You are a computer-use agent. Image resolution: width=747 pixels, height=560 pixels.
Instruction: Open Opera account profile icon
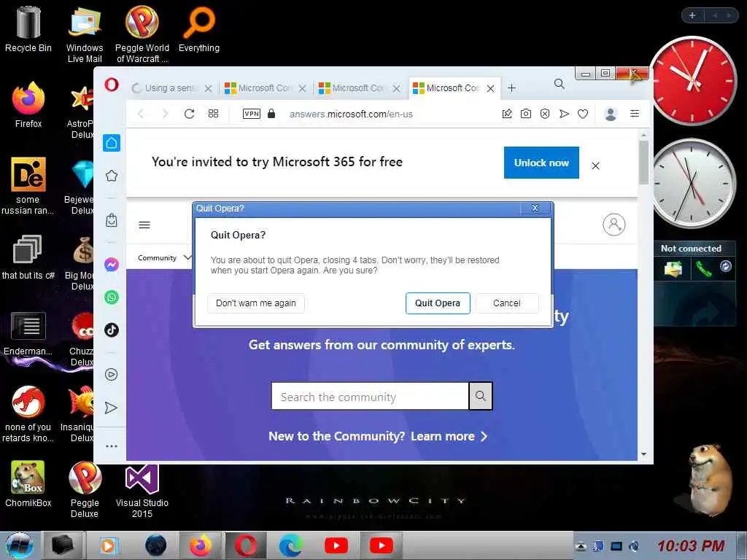pos(611,114)
